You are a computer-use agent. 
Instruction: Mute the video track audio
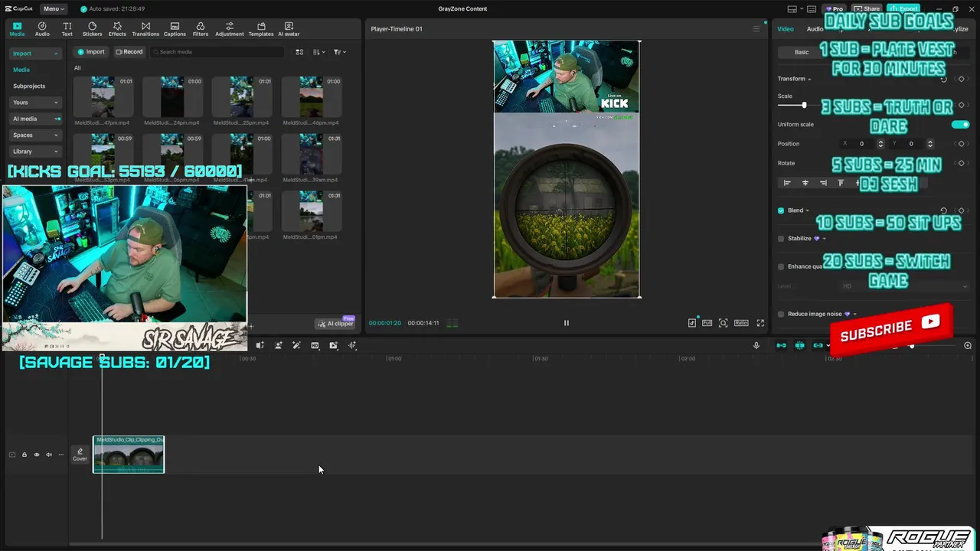coord(49,455)
